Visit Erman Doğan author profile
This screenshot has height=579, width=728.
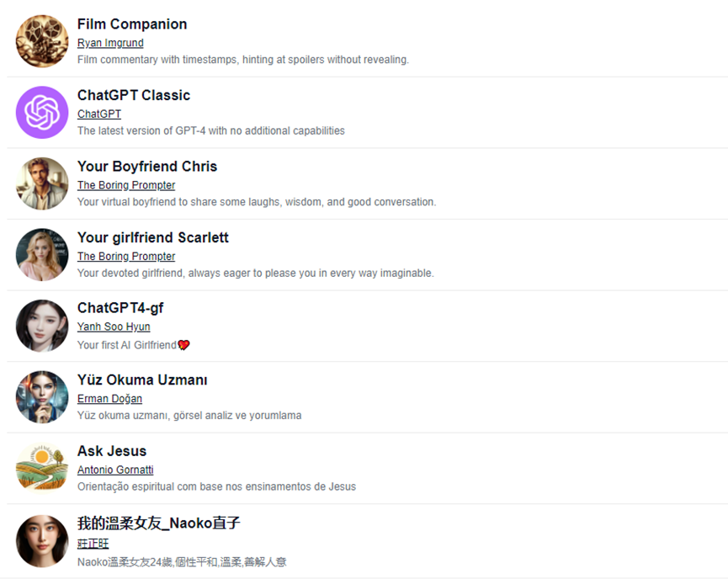109,399
